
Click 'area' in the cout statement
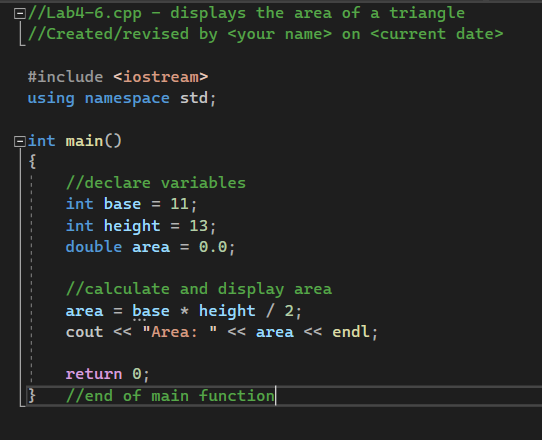(275, 332)
